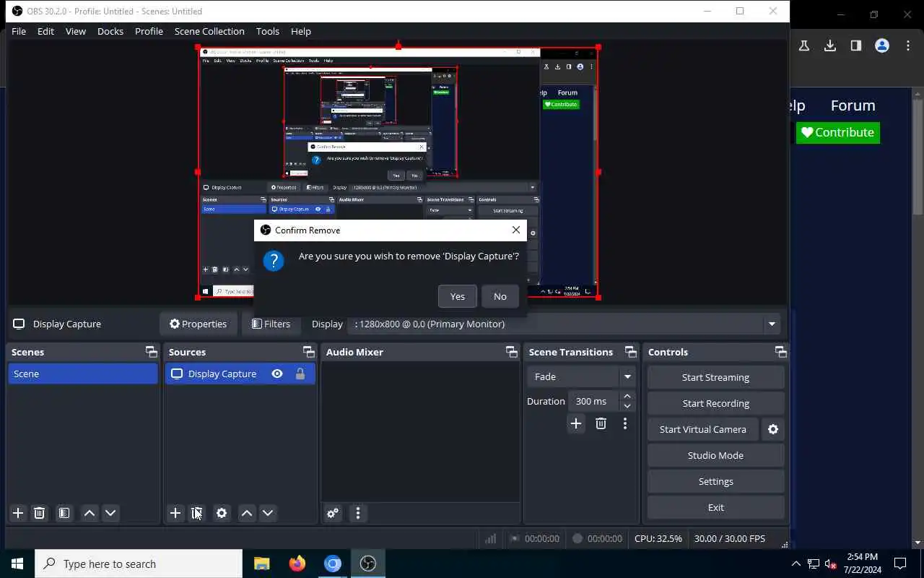Image resolution: width=924 pixels, height=578 pixels.
Task: Click Contribute button in browser
Action: click(838, 132)
